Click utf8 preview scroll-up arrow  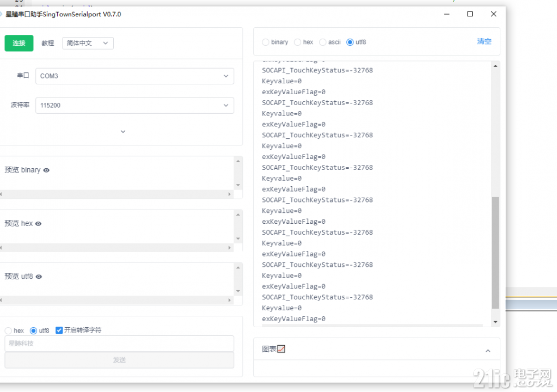238,268
